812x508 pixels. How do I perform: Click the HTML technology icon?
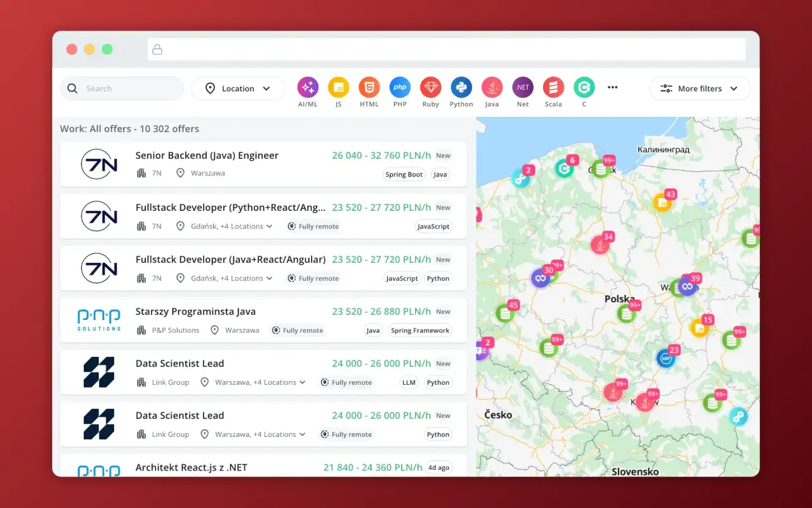tap(369, 86)
